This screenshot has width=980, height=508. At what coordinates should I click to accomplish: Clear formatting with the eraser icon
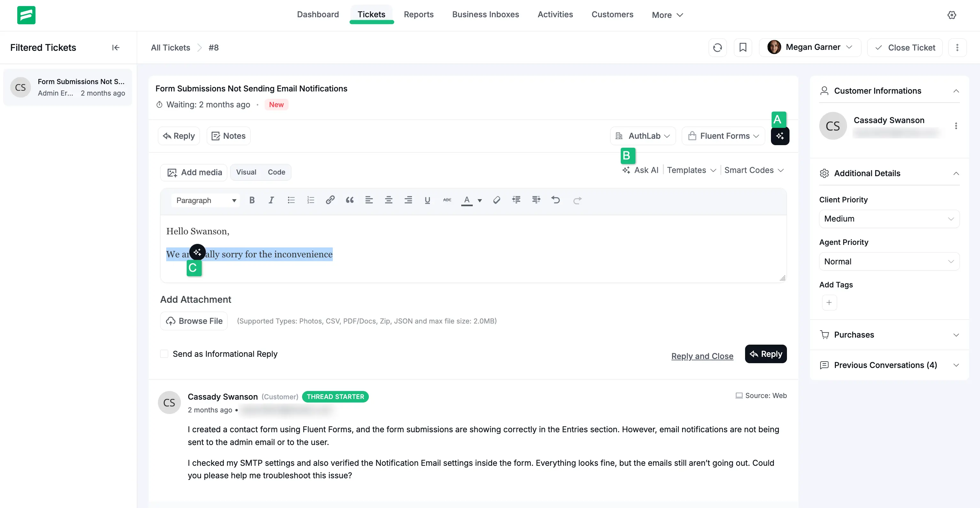coord(496,200)
